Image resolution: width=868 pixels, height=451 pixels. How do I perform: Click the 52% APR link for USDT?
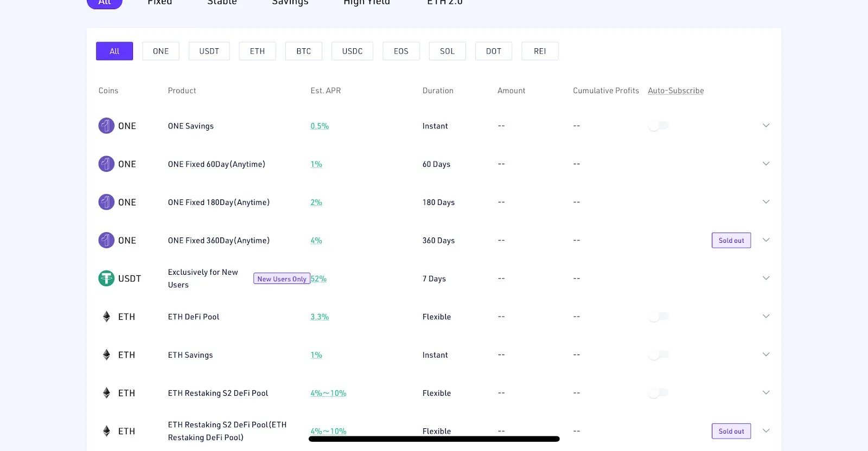(x=318, y=279)
